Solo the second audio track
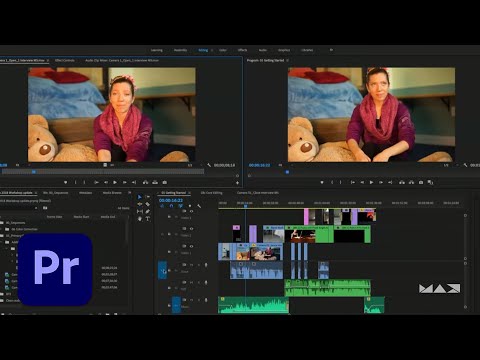480x360 pixels. (199, 282)
